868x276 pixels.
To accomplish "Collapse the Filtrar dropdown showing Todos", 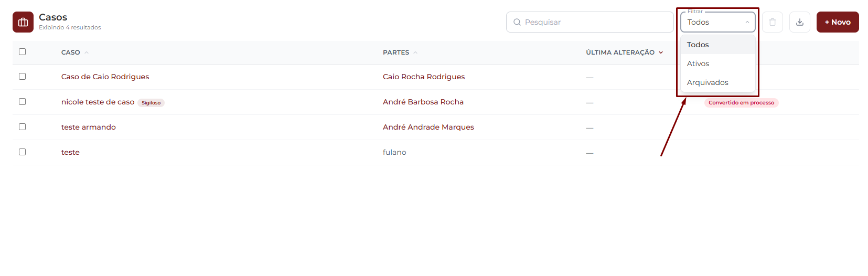I will coord(718,22).
